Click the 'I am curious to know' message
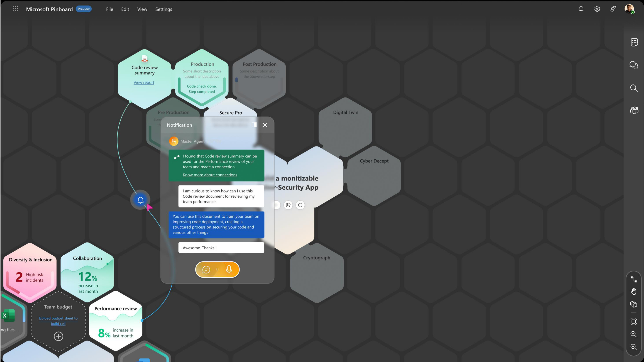644x362 pixels. pyautogui.click(x=221, y=196)
